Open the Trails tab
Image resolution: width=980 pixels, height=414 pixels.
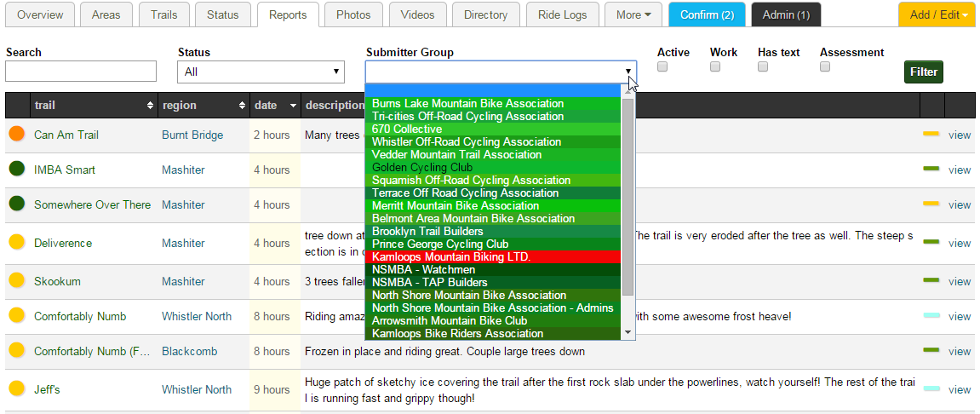(163, 15)
